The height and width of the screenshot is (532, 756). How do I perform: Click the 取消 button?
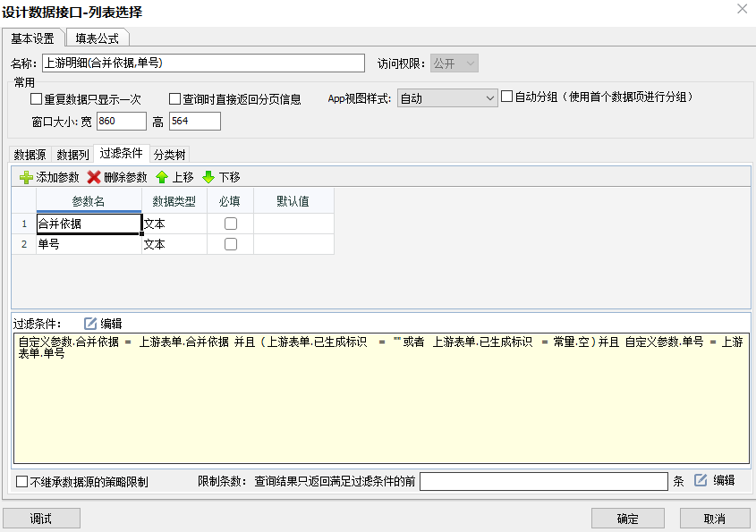[x=715, y=519]
